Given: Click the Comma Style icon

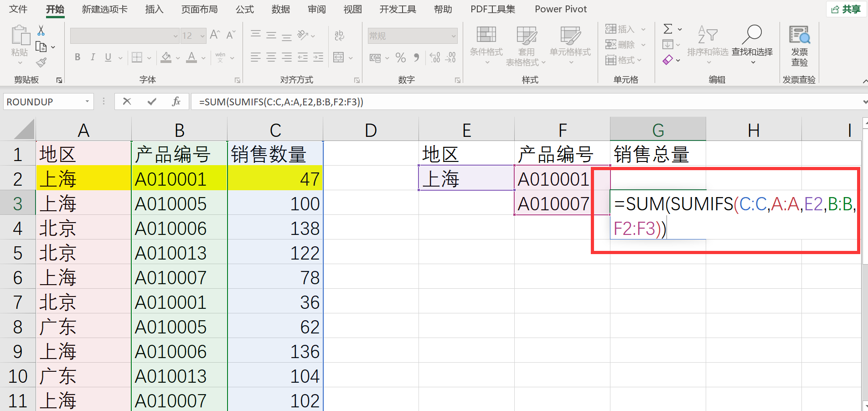Looking at the screenshot, I should click(x=416, y=57).
